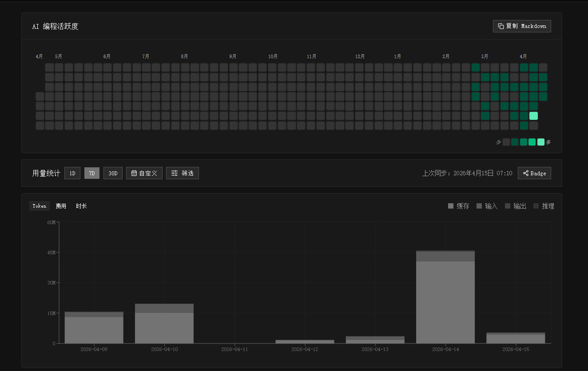Select the 7D time range
This screenshot has height=371, width=588.
tap(92, 173)
